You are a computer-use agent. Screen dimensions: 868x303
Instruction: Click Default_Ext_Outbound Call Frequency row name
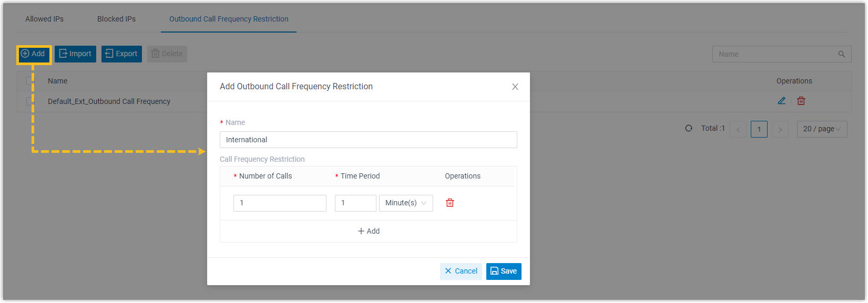coord(109,101)
